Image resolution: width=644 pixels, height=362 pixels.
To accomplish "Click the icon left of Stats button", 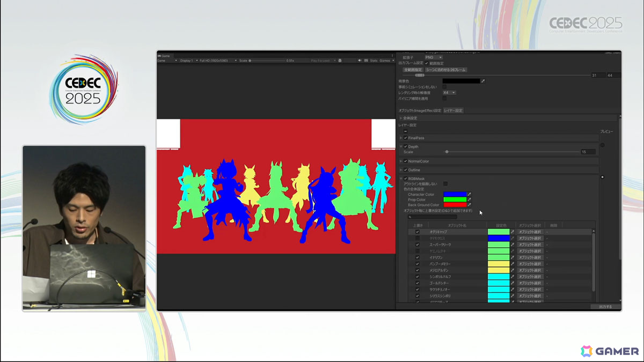I will [367, 61].
